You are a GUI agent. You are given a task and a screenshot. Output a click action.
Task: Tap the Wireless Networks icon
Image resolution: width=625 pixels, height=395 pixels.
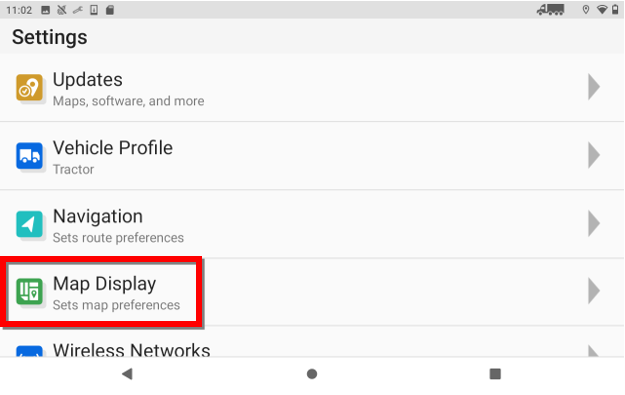pos(29,351)
